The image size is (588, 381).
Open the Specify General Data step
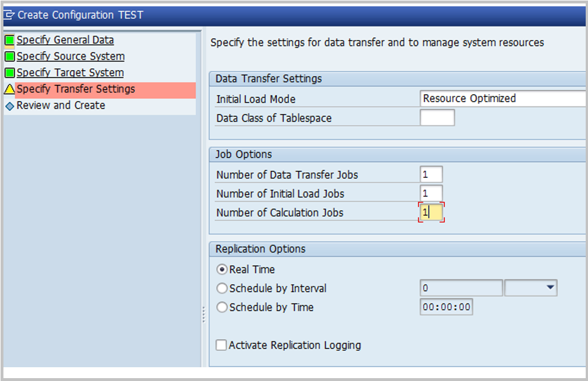pyautogui.click(x=65, y=40)
